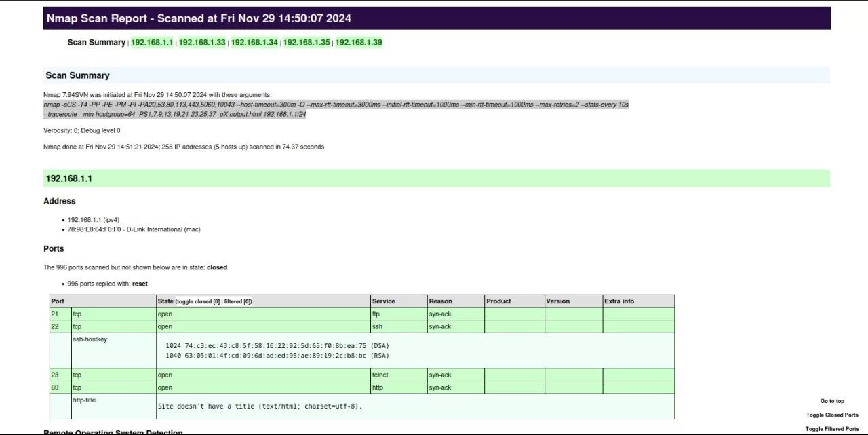Click the Service column header
This screenshot has width=868, height=435.
[384, 301]
